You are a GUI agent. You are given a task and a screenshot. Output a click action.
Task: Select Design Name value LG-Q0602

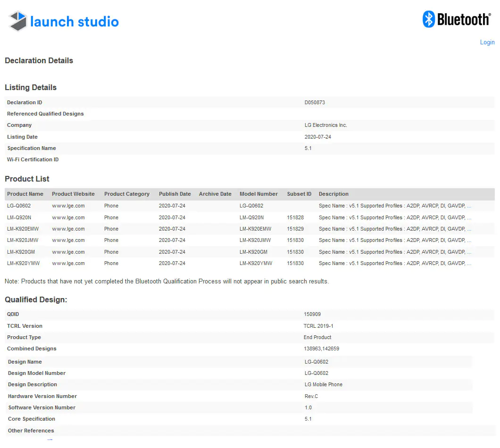[x=317, y=362]
